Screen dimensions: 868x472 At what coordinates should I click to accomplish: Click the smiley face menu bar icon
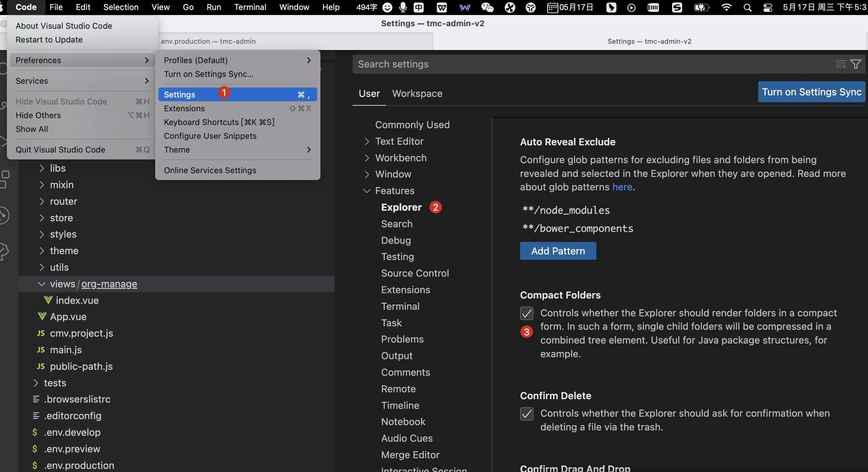pos(387,7)
